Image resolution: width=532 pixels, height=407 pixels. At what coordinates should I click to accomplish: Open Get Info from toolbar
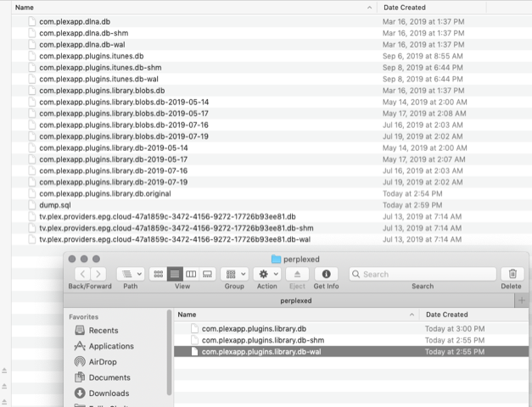(326, 274)
